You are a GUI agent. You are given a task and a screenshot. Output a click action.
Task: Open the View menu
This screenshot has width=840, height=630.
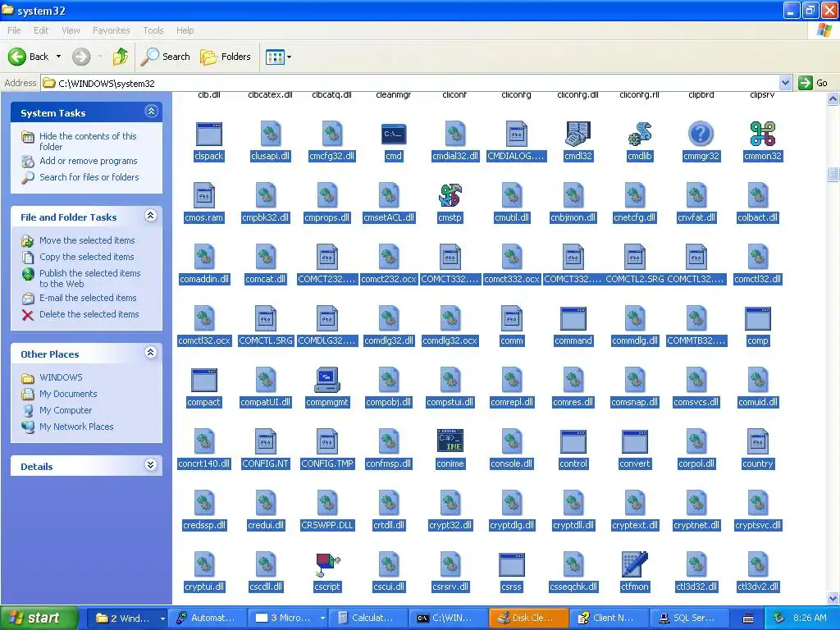click(71, 30)
